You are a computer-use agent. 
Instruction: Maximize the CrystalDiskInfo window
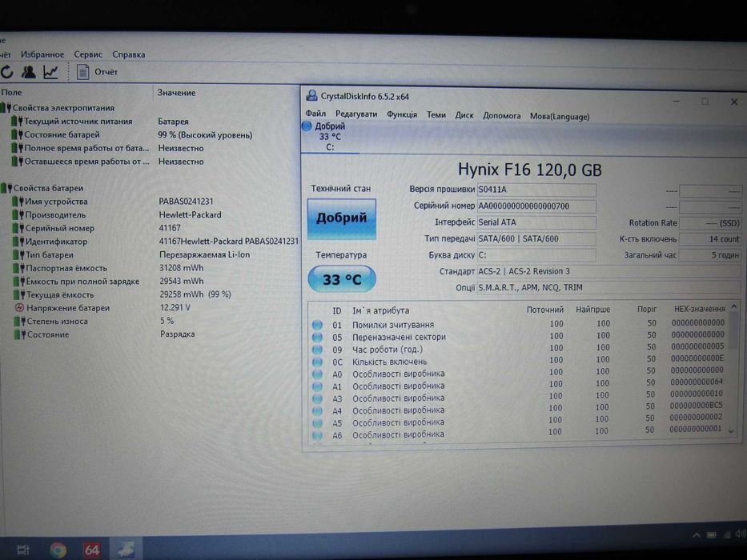pos(705,101)
